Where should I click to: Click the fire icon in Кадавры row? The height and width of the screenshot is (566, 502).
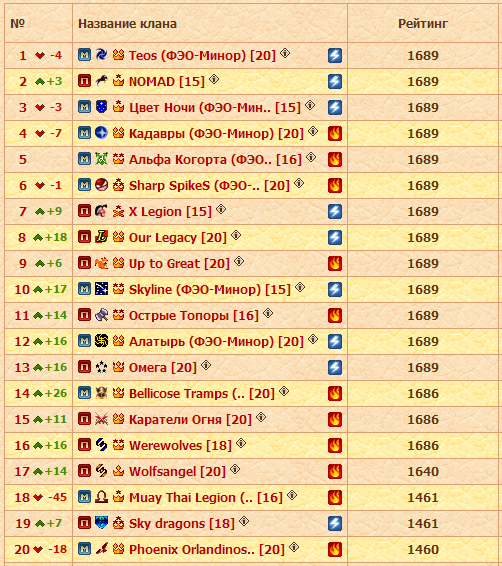coord(335,133)
